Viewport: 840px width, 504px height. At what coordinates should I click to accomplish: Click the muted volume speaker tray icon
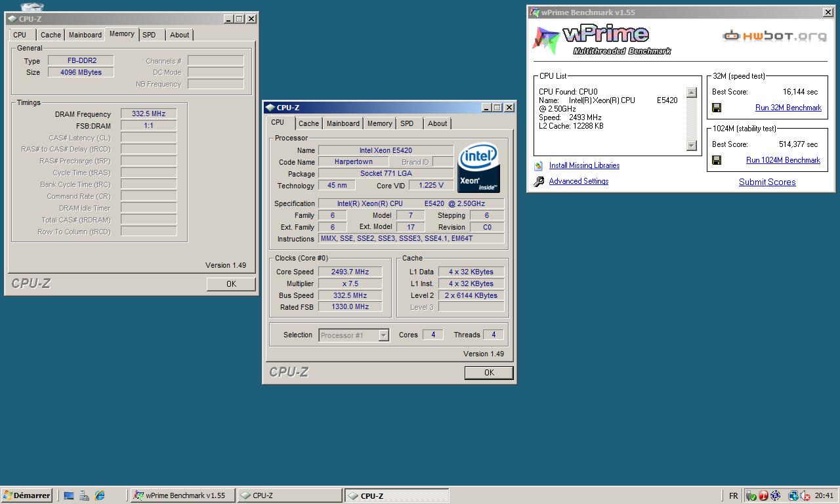click(805, 496)
